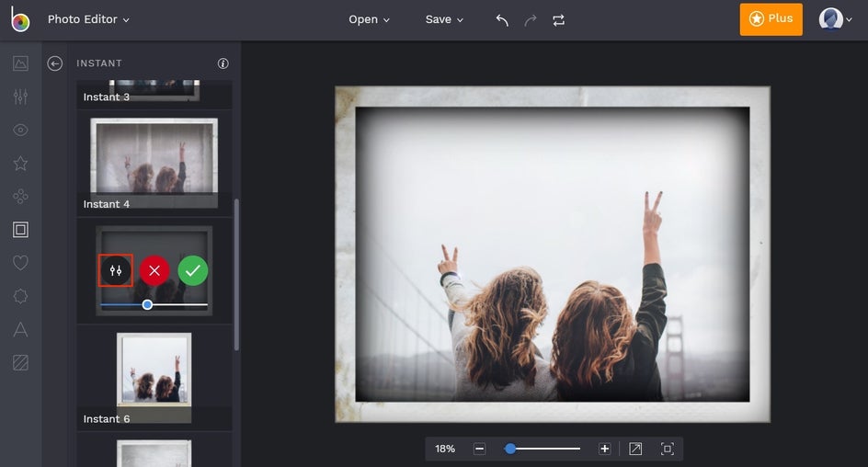Go back from the Instant panel
This screenshot has width=868, height=467.
click(55, 63)
